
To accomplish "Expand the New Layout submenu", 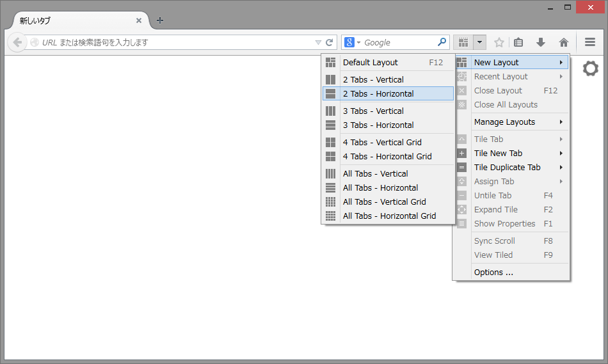I will (x=511, y=63).
